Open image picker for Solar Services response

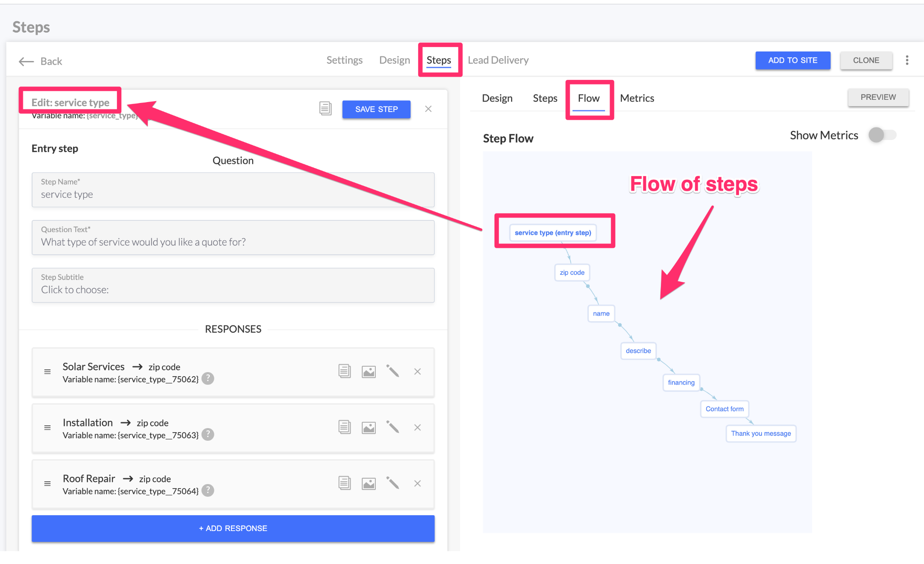(x=369, y=372)
